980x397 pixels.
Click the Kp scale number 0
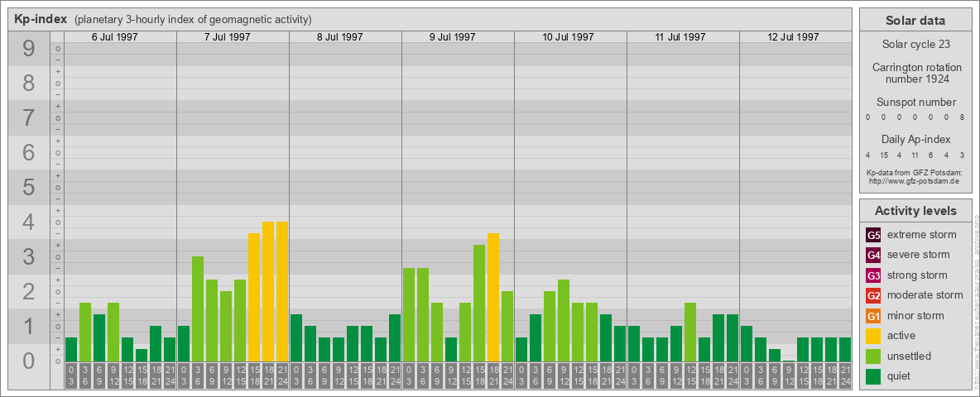coord(28,361)
